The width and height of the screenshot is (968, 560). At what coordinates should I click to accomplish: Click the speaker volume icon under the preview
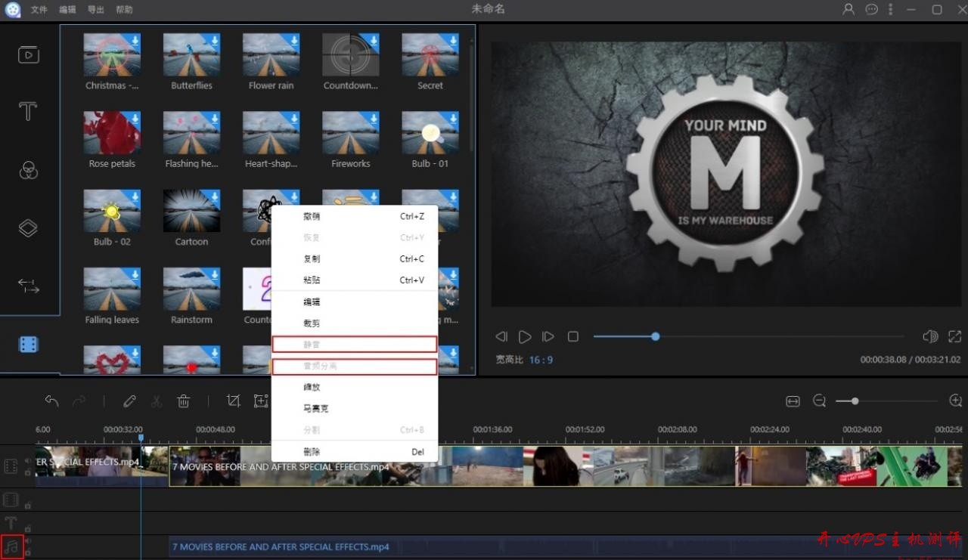click(929, 337)
